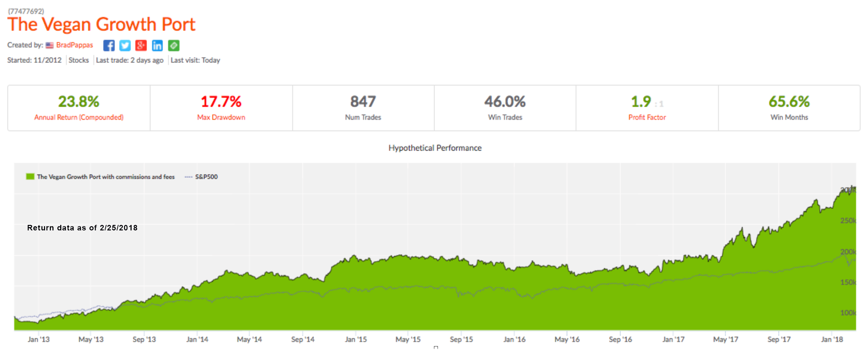This screenshot has width=868, height=350.
Task: Click Last visit: Today text
Action: coord(195,60)
